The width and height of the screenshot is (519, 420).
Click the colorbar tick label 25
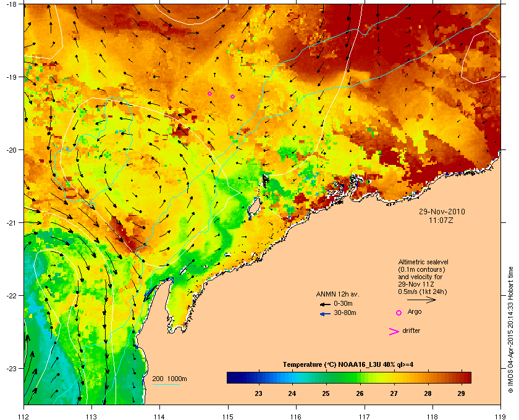pos(326,393)
